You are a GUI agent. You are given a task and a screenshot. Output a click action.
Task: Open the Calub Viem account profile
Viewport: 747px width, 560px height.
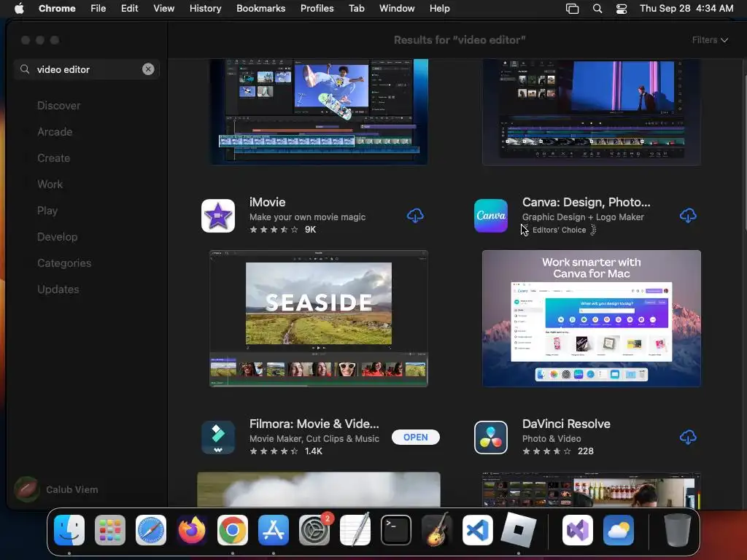pyautogui.click(x=56, y=489)
